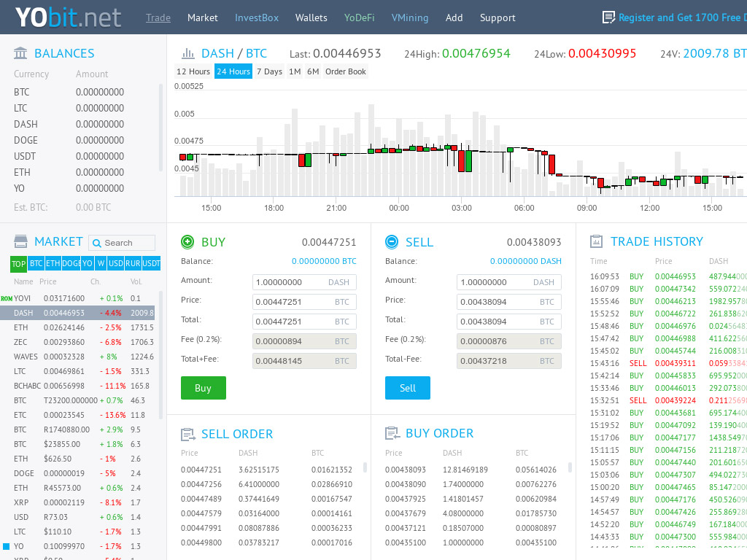Click the Sell Order list icon
This screenshot has width=747, height=560.
click(x=187, y=435)
